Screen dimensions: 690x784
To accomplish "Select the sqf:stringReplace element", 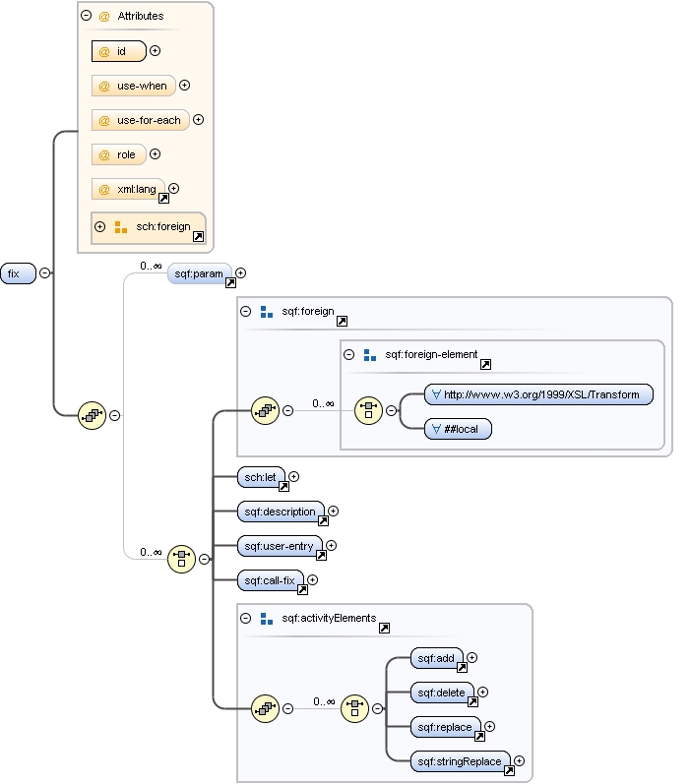I will [460, 761].
